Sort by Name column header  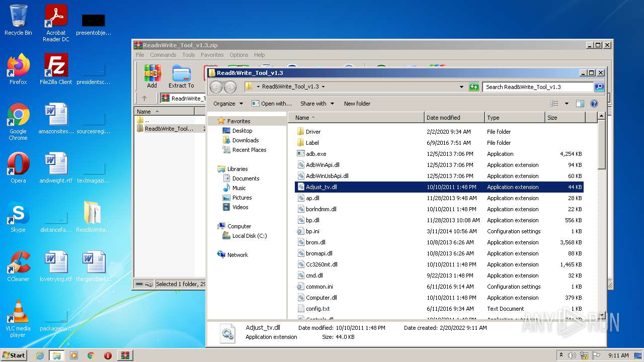click(x=356, y=118)
